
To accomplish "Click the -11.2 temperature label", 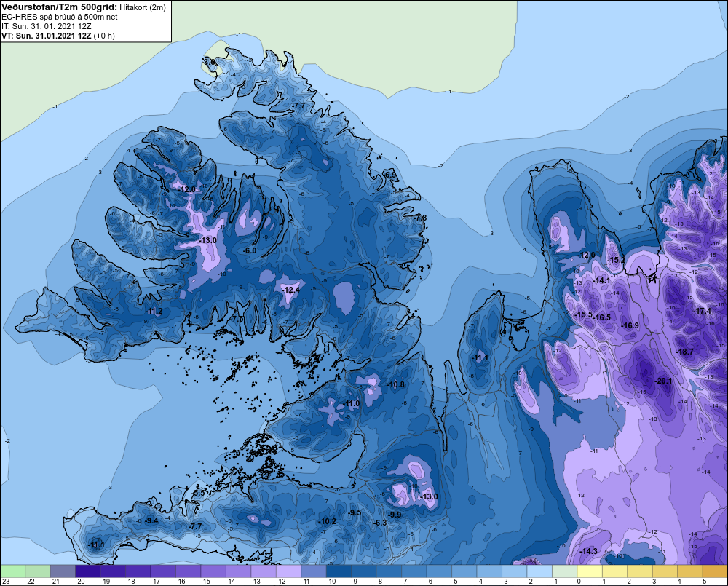I will tap(154, 311).
